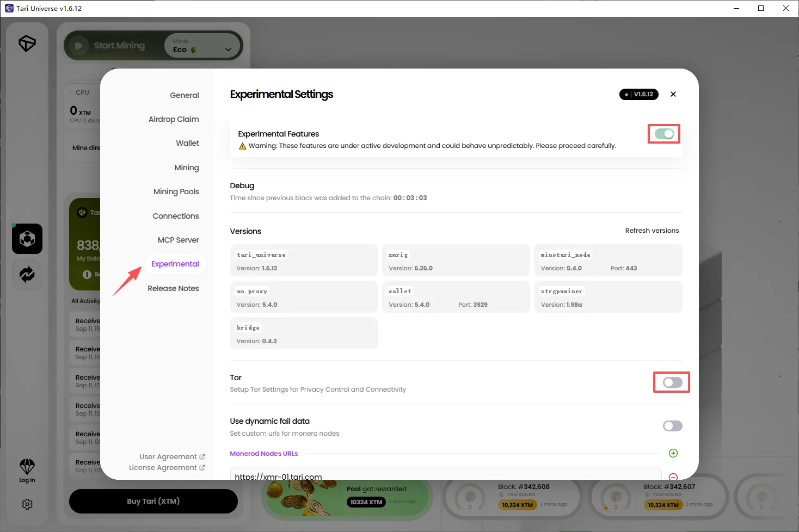
Task: Open the swap arrows icon in sidebar
Action: point(27,274)
